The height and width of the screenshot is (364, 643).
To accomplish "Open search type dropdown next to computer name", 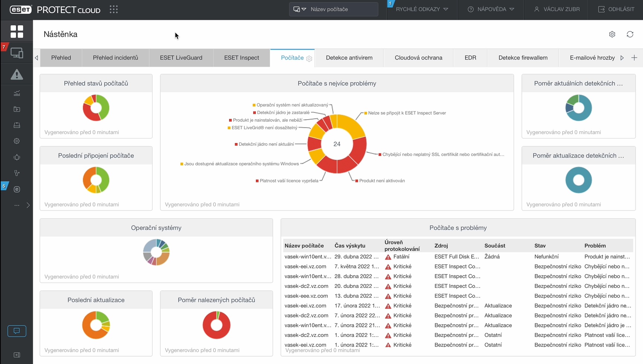I will [x=300, y=9].
